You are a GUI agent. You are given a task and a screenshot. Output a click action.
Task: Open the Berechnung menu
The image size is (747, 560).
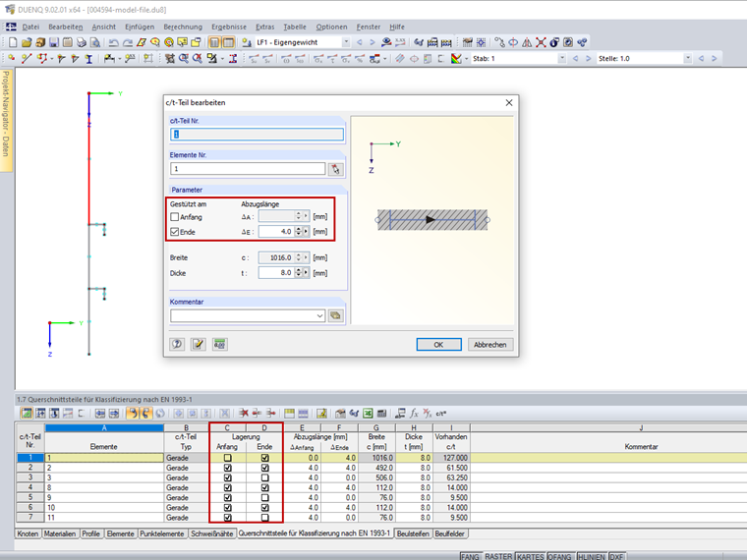coord(183,27)
